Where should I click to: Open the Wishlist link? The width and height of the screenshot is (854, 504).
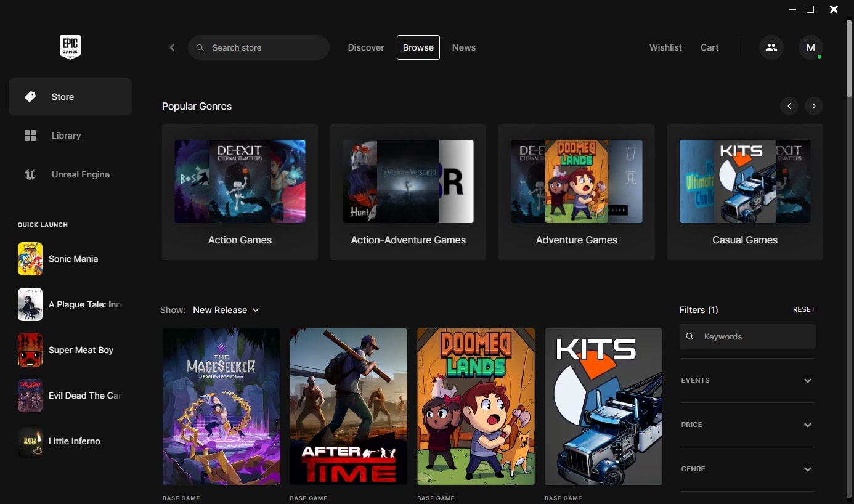[665, 47]
